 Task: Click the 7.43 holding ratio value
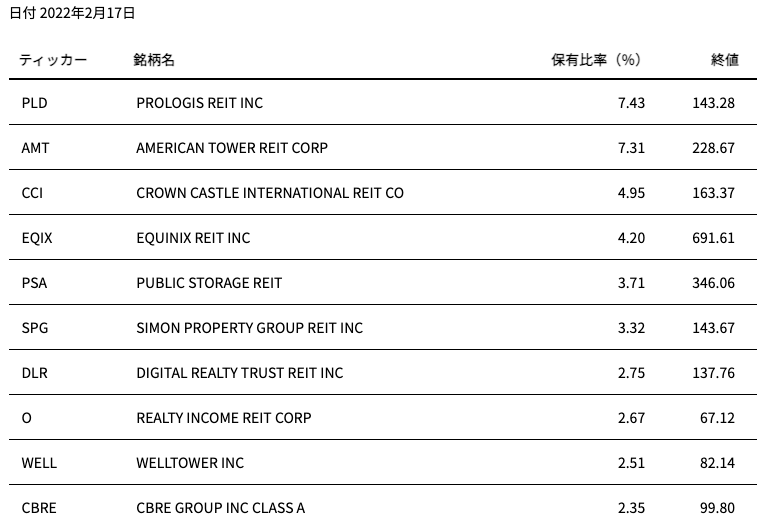pyautogui.click(x=631, y=103)
